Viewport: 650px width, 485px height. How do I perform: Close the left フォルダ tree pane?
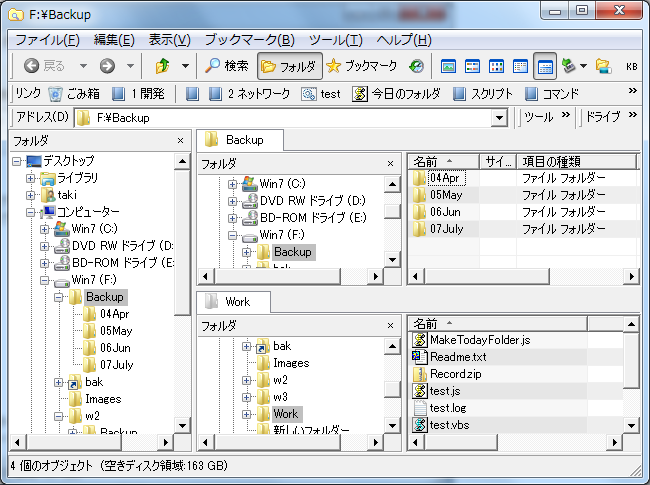click(x=180, y=141)
